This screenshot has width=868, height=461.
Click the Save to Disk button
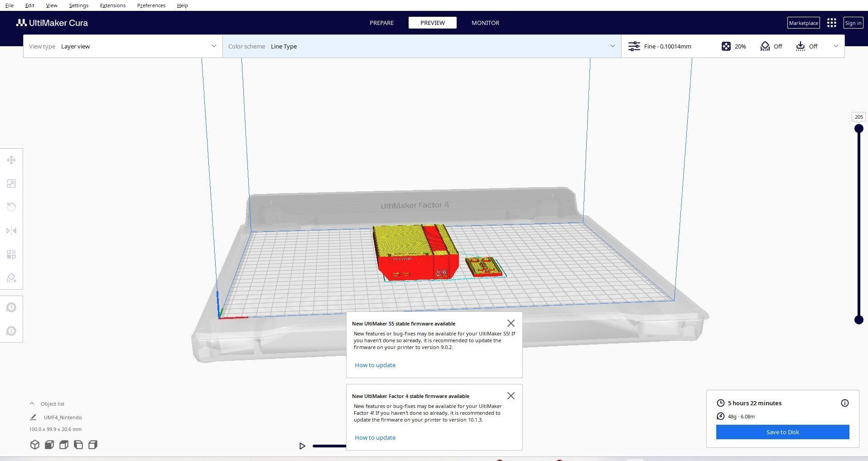pos(782,432)
